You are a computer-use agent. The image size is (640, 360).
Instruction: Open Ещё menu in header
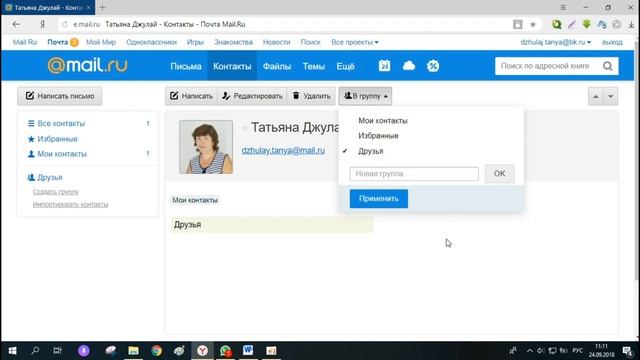[345, 66]
